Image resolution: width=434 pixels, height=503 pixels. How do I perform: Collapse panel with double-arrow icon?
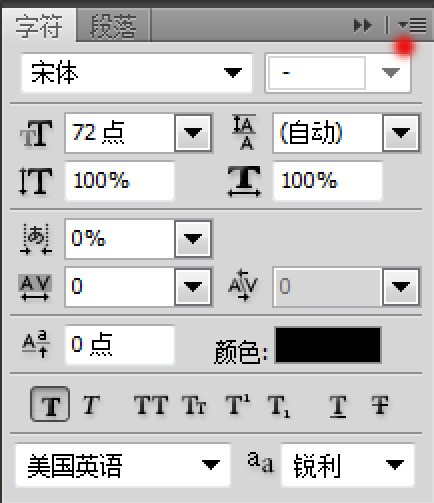[x=362, y=25]
